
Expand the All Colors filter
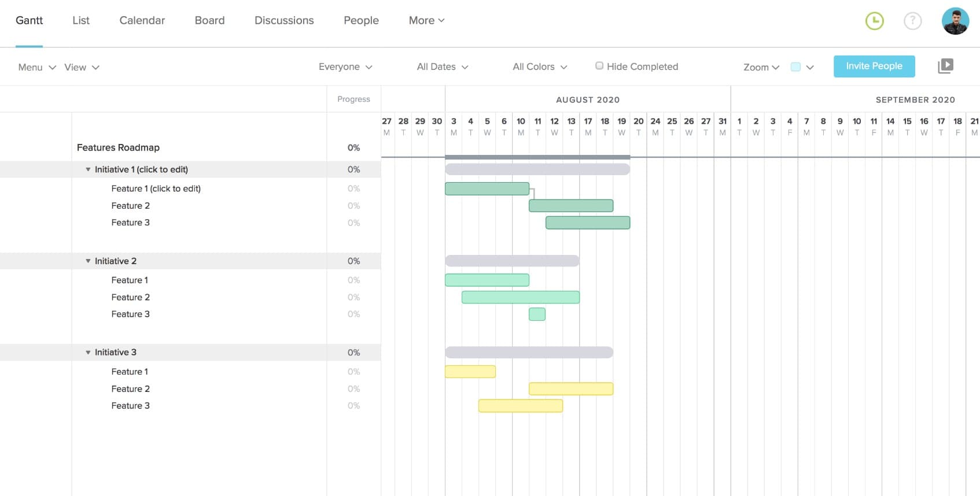[540, 67]
